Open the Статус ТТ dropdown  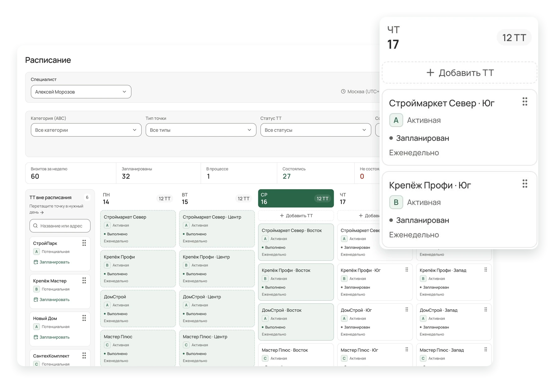[316, 130]
